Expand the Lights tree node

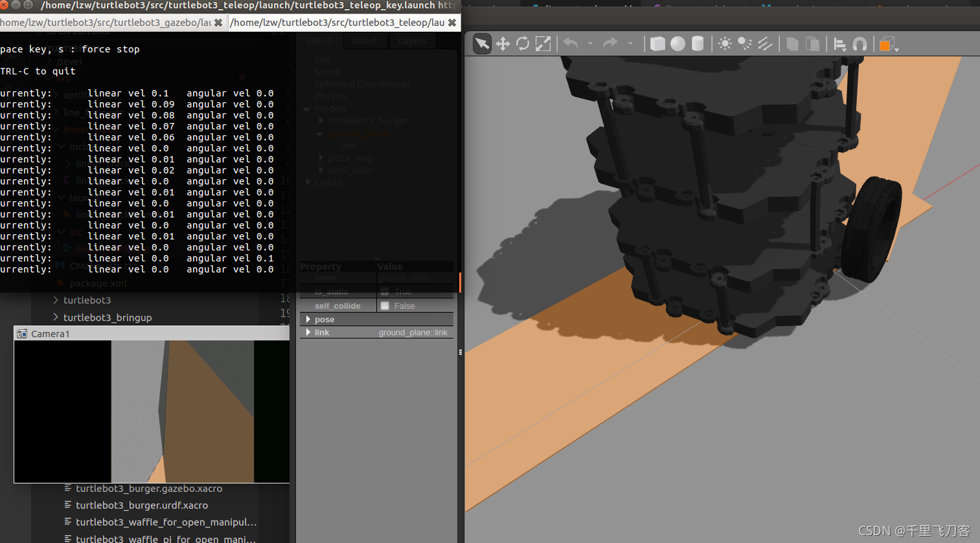308,183
